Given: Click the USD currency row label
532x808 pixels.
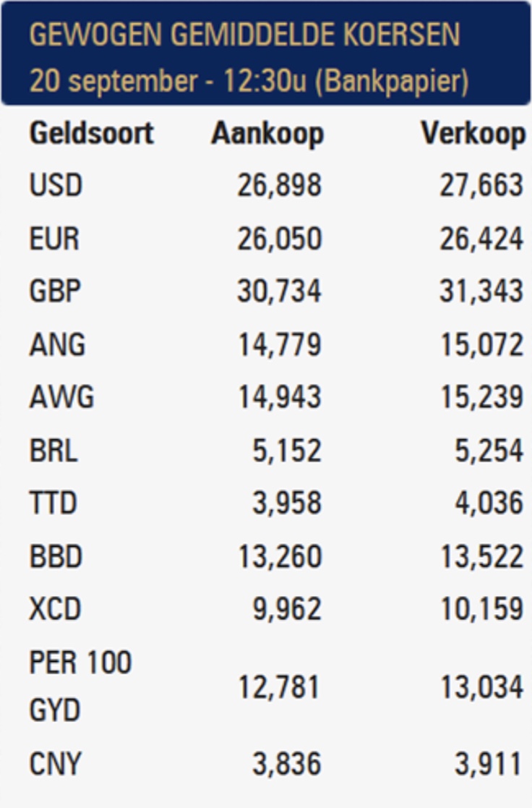Looking at the screenshot, I should pos(56,186).
